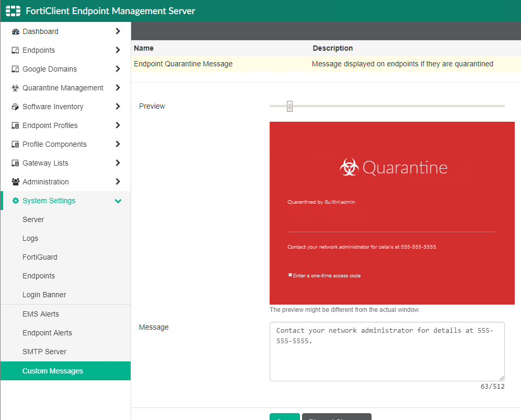Tick the 'Enter a one-time access code' checkbox
Viewport: 521px width, 420px height.
tap(290, 275)
